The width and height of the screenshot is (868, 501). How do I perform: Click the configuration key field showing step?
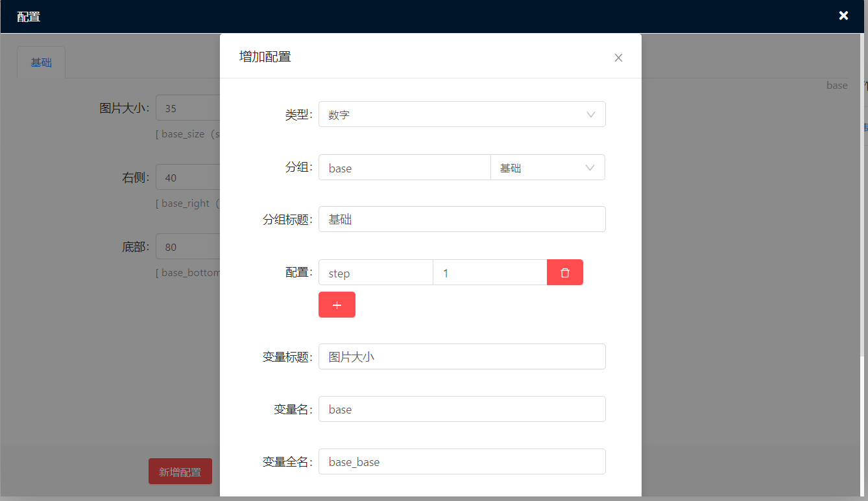pos(376,272)
